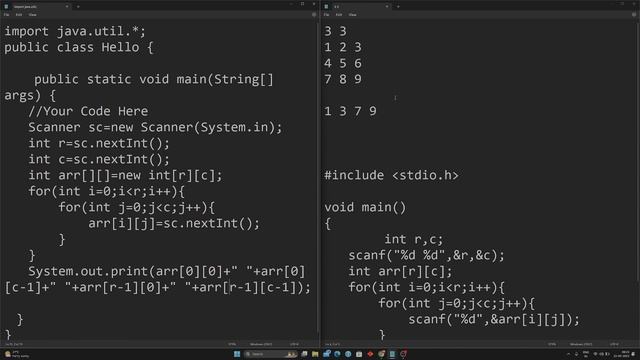Open File Explorer from the taskbar
The image size is (640, 360).
(x=315, y=354)
